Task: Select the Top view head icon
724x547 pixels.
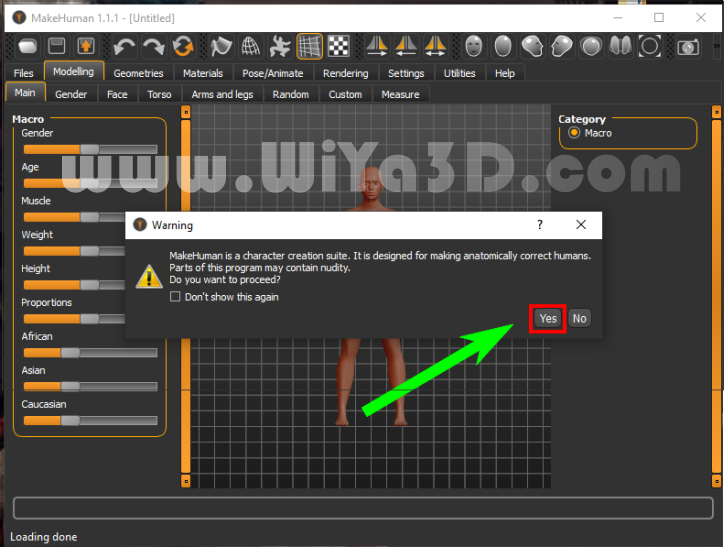Action: coord(591,47)
